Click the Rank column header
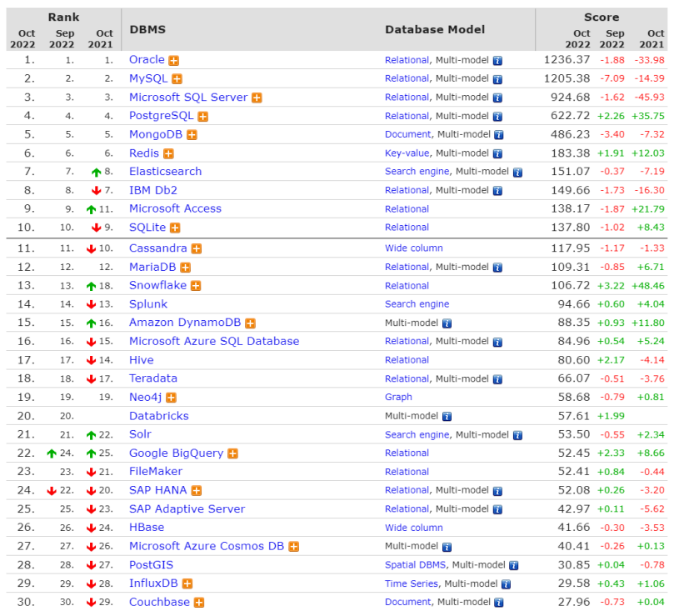The height and width of the screenshot is (616, 674). click(x=63, y=18)
